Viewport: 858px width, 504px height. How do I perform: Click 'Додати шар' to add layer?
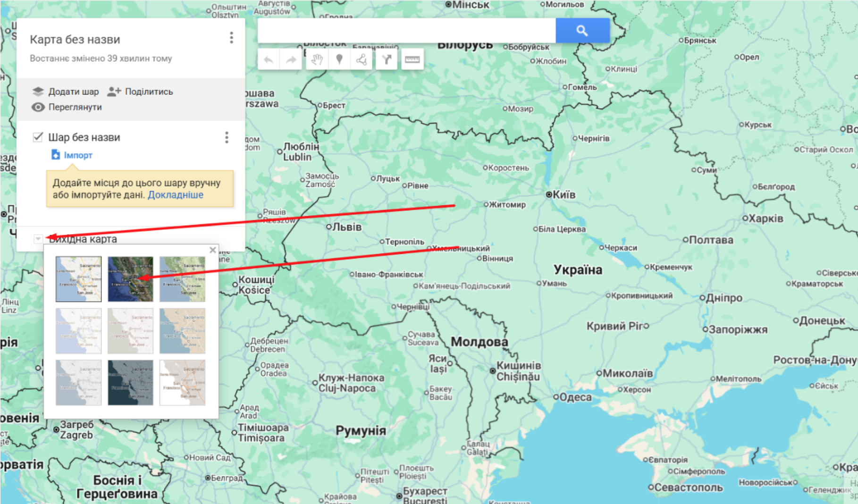tap(66, 92)
